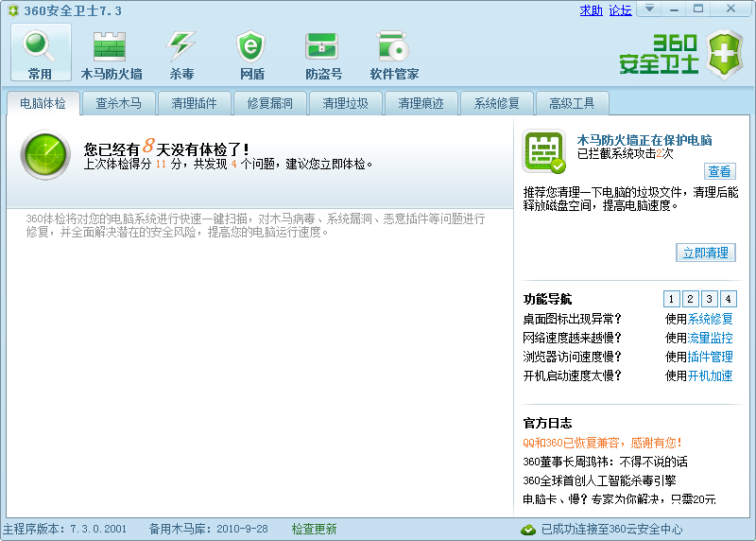The image size is (756, 541).
Task: Click the firewall protection status icon
Action: click(x=544, y=151)
